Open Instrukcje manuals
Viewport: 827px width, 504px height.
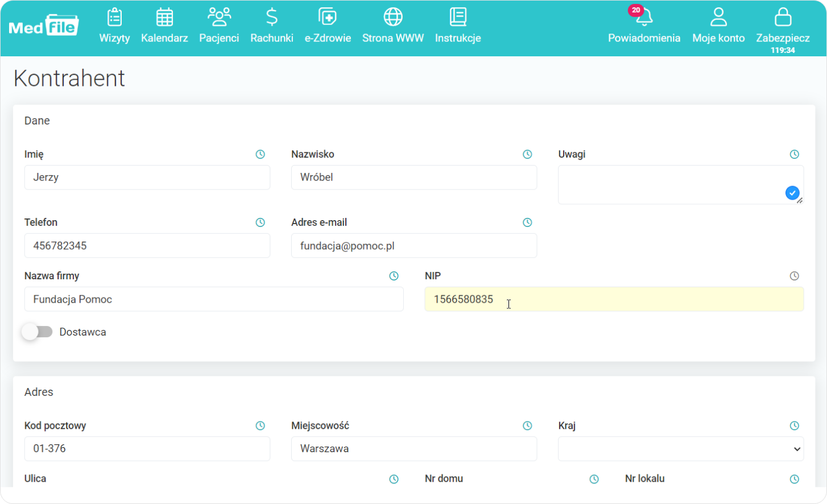tap(458, 26)
